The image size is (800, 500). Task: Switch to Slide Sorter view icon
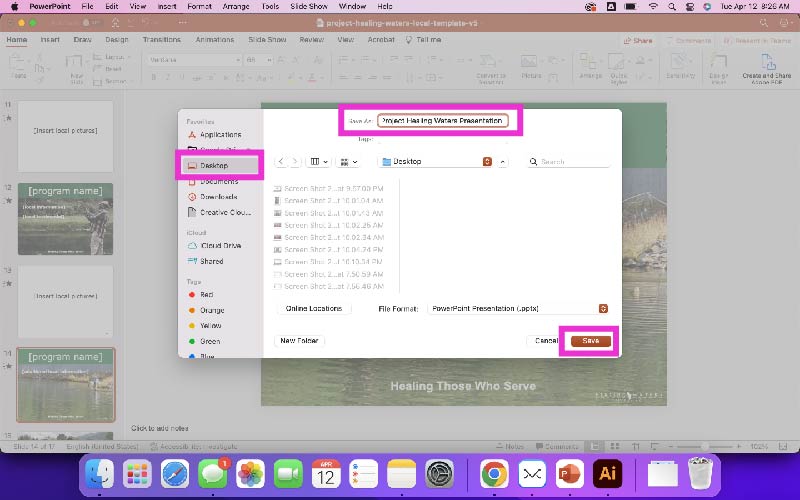[x=615, y=446]
